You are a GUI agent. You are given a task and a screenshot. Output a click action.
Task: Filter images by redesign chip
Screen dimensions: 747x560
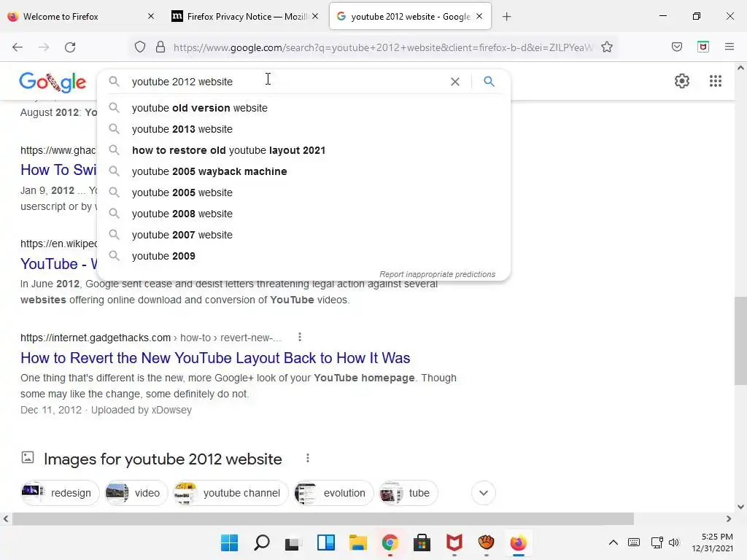click(60, 493)
